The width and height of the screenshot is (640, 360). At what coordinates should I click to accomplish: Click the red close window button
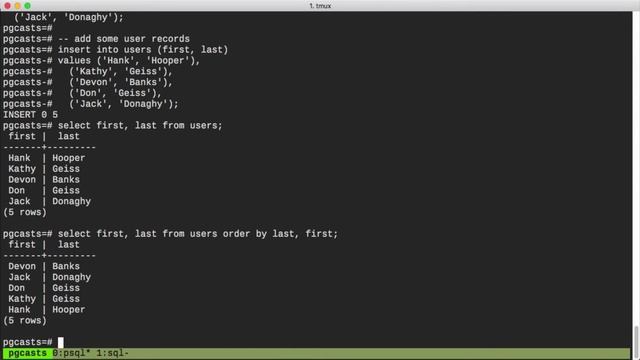(7, 6)
